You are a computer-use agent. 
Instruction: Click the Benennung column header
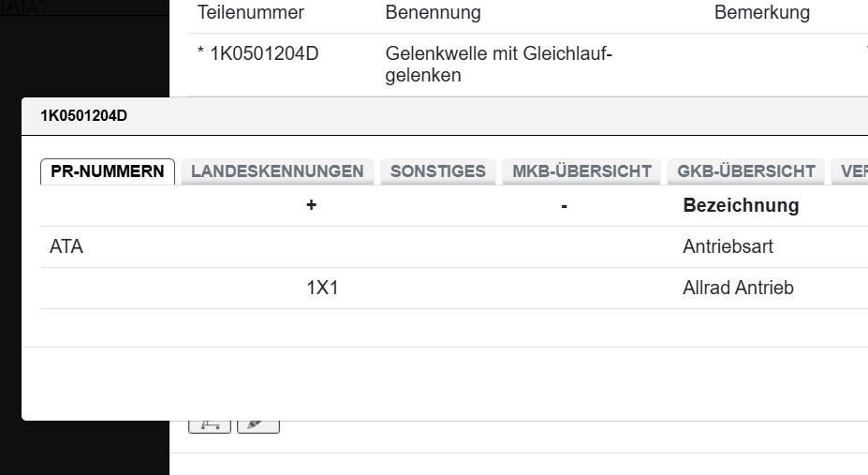(x=433, y=13)
